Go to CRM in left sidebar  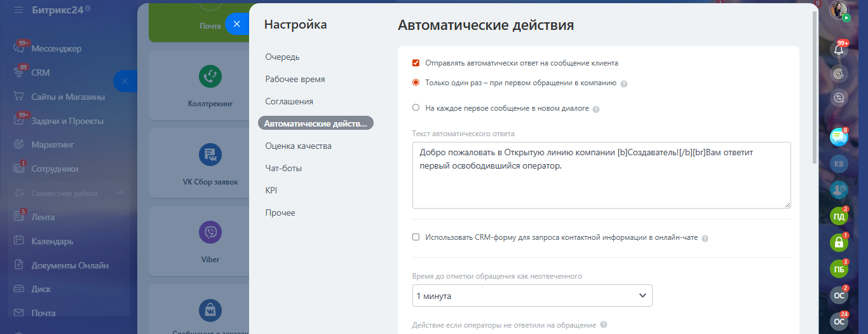(x=41, y=73)
